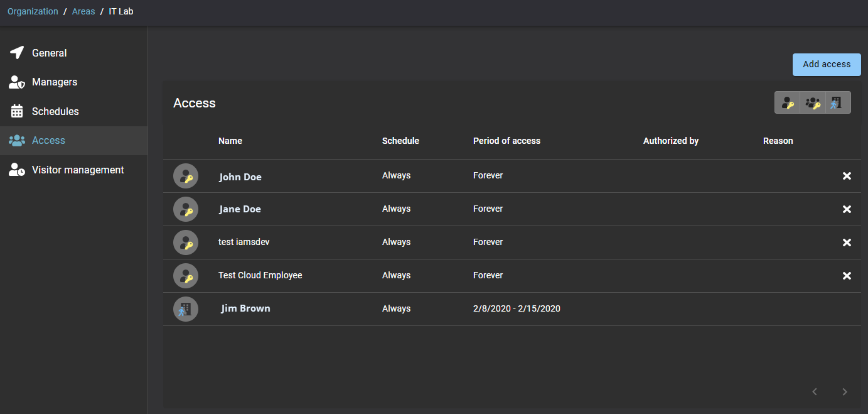Screen dimensions: 868x414
Task: Toggle the group key access filter
Action: 813,102
